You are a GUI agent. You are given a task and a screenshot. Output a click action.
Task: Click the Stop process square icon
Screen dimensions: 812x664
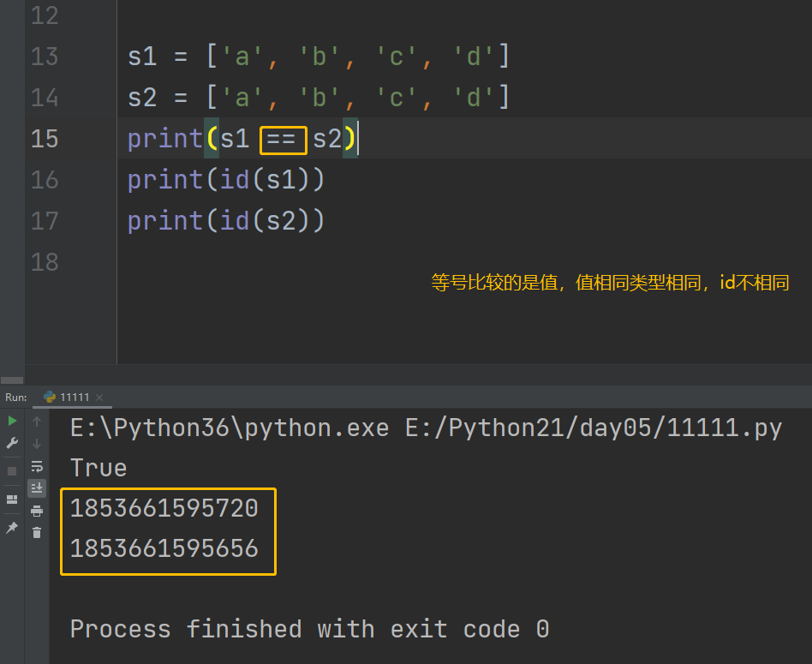pyautogui.click(x=12, y=470)
